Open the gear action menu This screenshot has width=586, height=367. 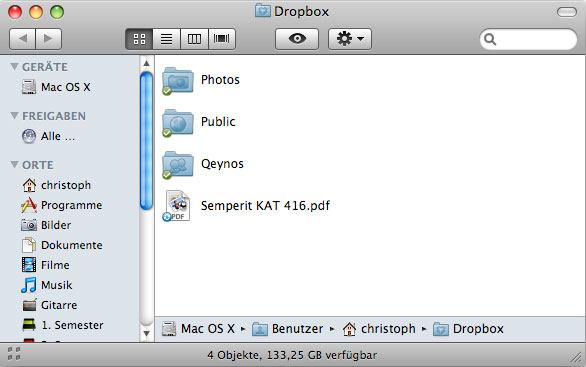(350, 38)
